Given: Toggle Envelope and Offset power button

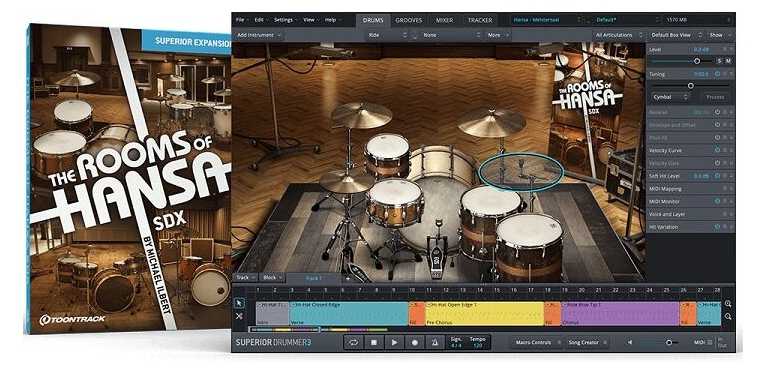Looking at the screenshot, I should click(x=717, y=124).
